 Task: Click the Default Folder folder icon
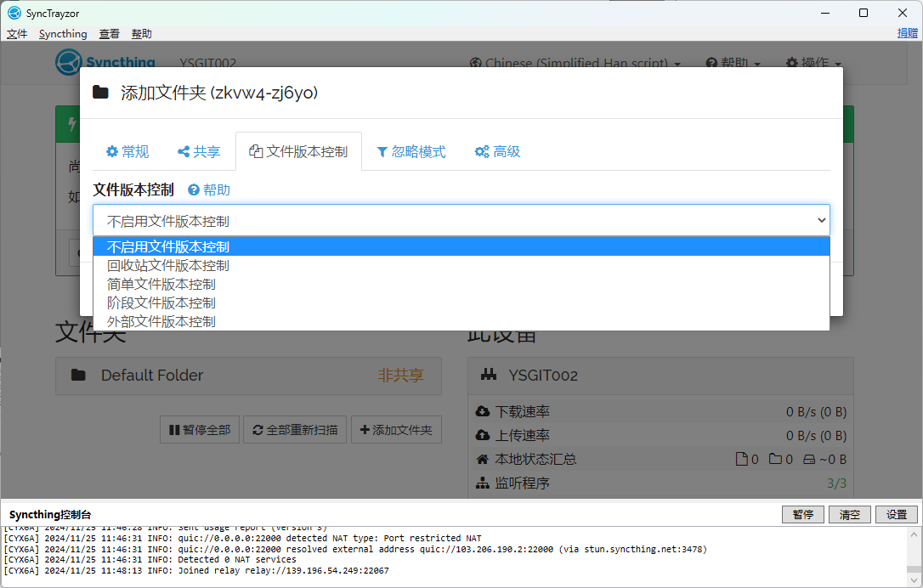click(78, 375)
